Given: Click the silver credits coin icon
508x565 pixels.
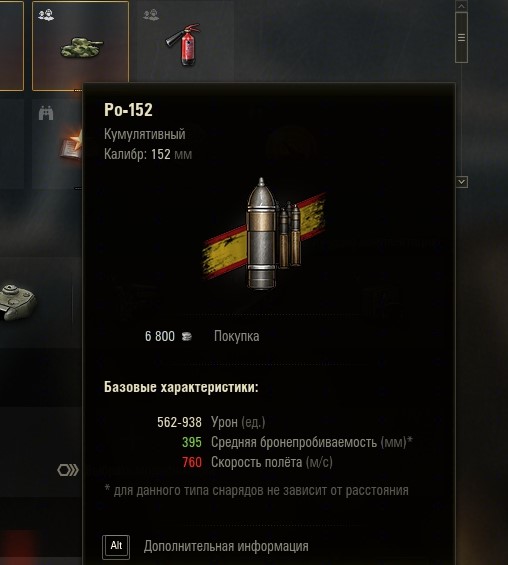Looking at the screenshot, I should click(x=187, y=337).
